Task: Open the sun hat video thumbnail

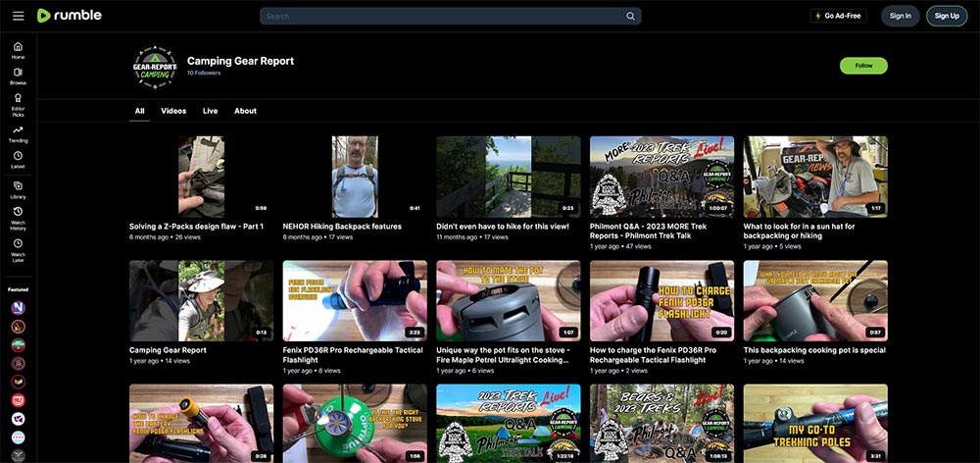Action: pos(815,177)
